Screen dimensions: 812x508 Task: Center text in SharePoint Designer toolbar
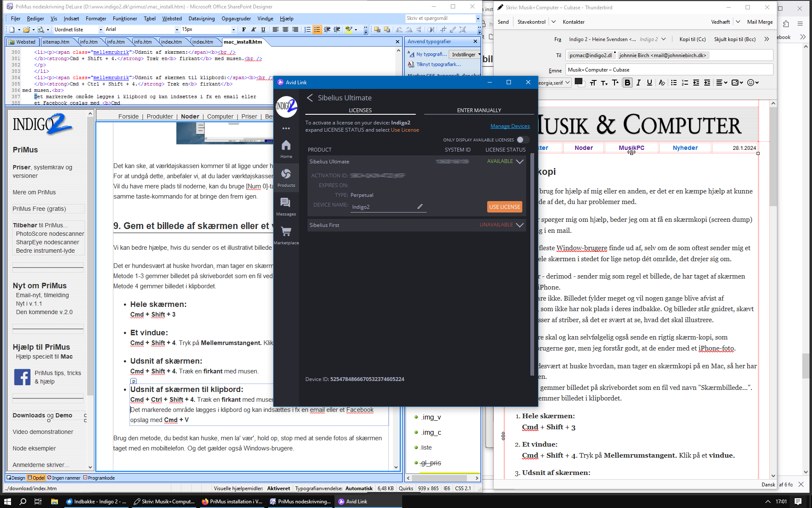coord(285,30)
